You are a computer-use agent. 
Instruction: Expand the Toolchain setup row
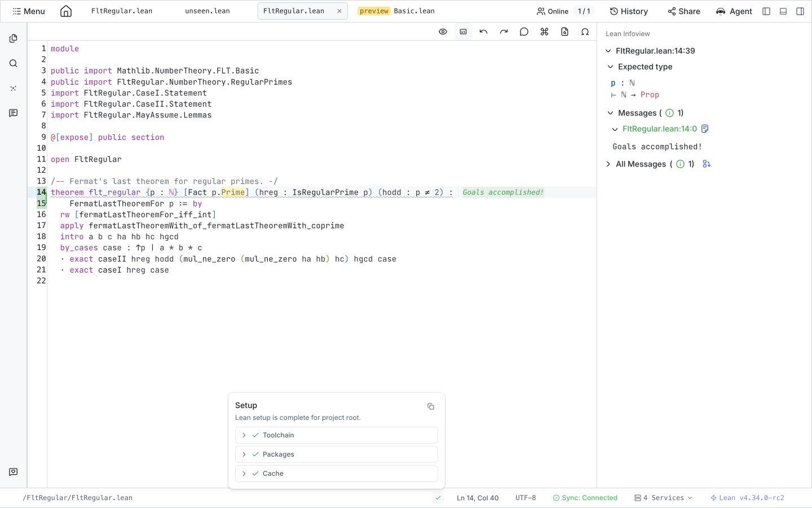(337, 435)
